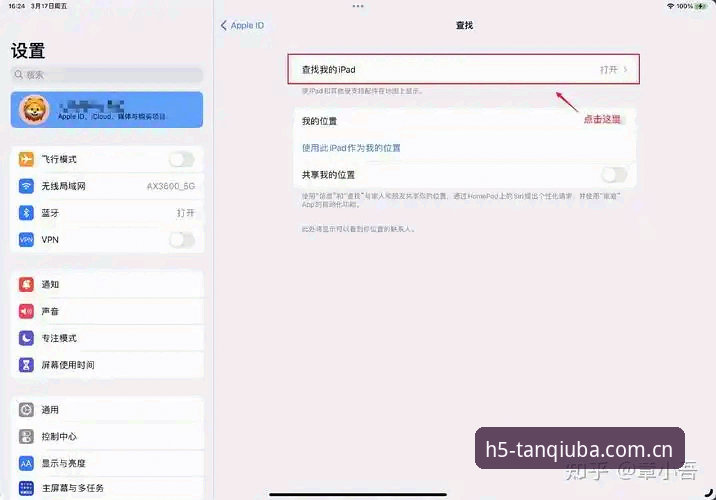Open 无线局域网 settings
Viewport: 716px width, 500px height.
click(107, 186)
